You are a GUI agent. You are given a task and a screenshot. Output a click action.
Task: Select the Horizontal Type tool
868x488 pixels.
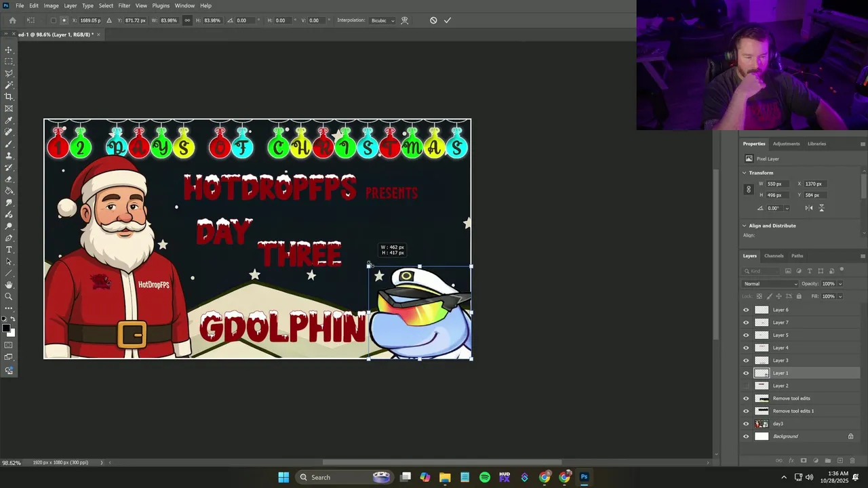[9, 250]
